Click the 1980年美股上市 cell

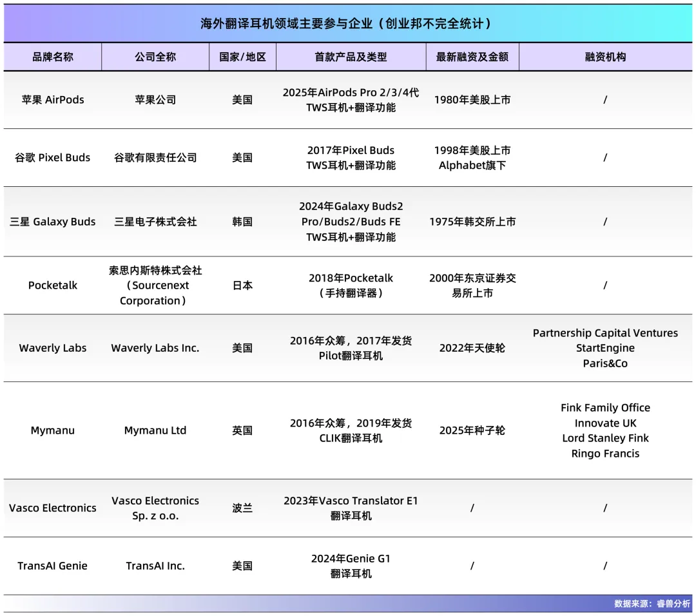(472, 100)
